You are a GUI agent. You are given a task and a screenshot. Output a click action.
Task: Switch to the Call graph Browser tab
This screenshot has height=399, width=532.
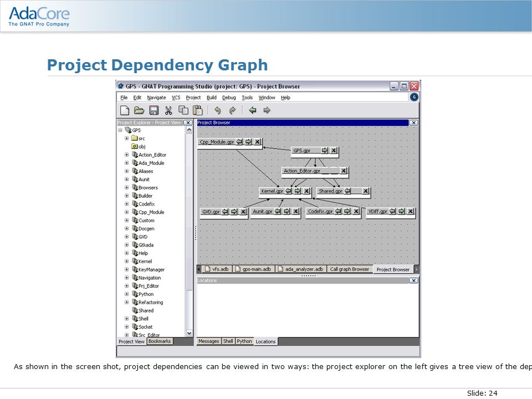click(x=350, y=269)
